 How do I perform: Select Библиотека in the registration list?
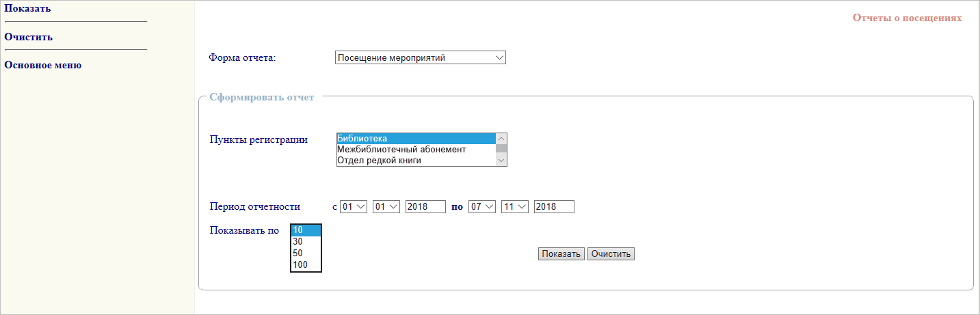pyautogui.click(x=416, y=139)
